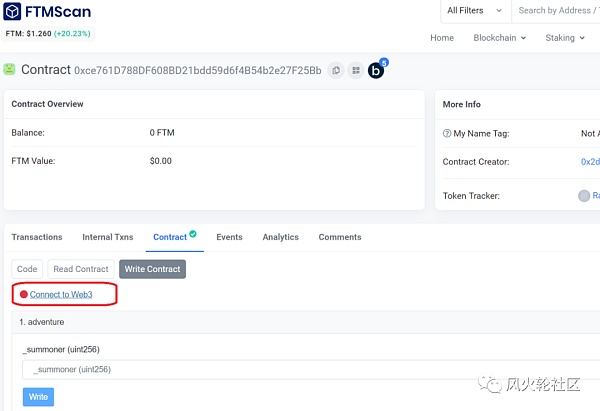This screenshot has width=600, height=411.
Task: Show QR code for contract address
Action: (x=356, y=70)
